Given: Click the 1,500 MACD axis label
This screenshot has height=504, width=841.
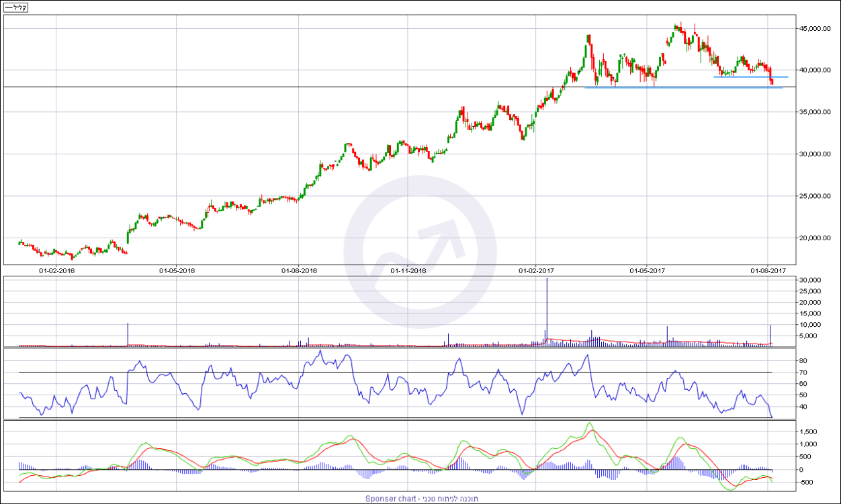Looking at the screenshot, I should [807, 432].
